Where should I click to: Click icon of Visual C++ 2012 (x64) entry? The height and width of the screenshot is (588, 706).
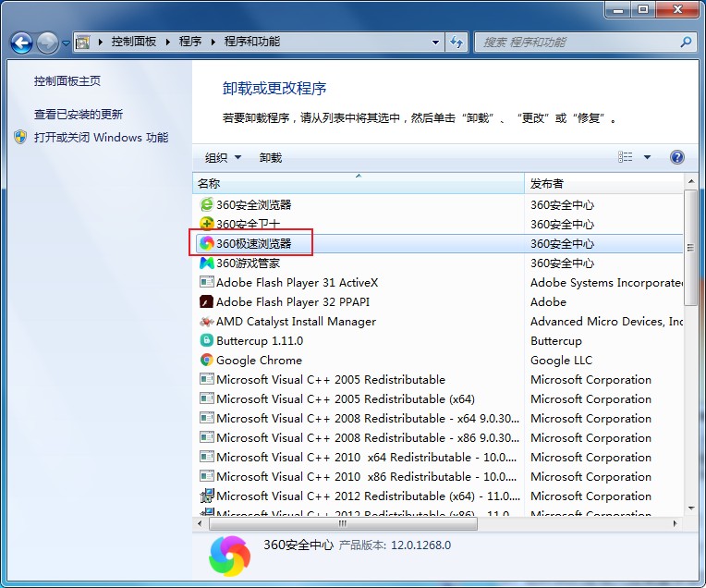click(206, 496)
